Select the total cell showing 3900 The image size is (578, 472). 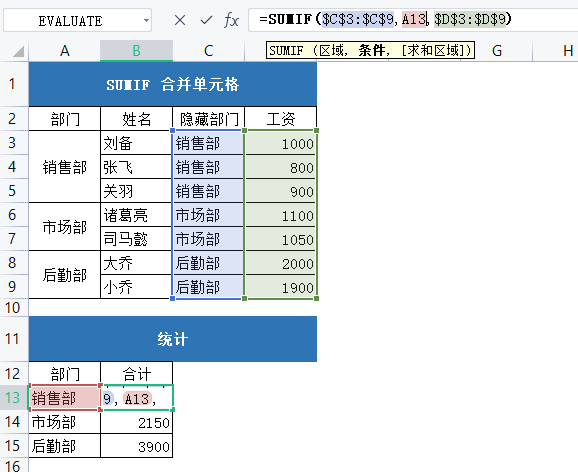136,446
